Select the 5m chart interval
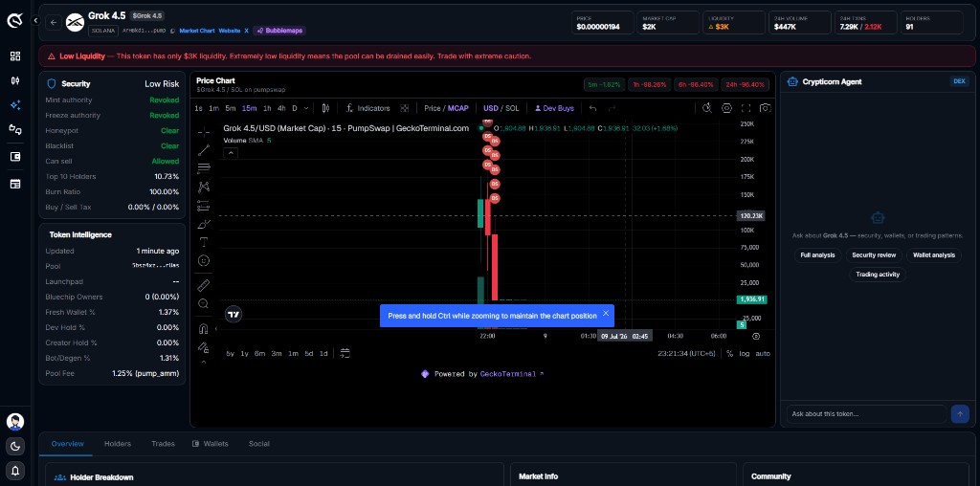 click(x=231, y=108)
